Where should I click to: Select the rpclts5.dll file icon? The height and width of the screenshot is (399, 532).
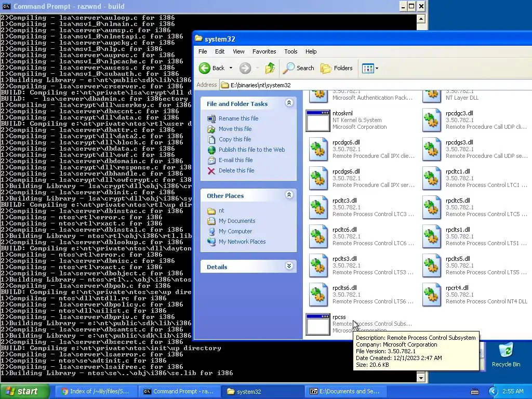pyautogui.click(x=431, y=266)
